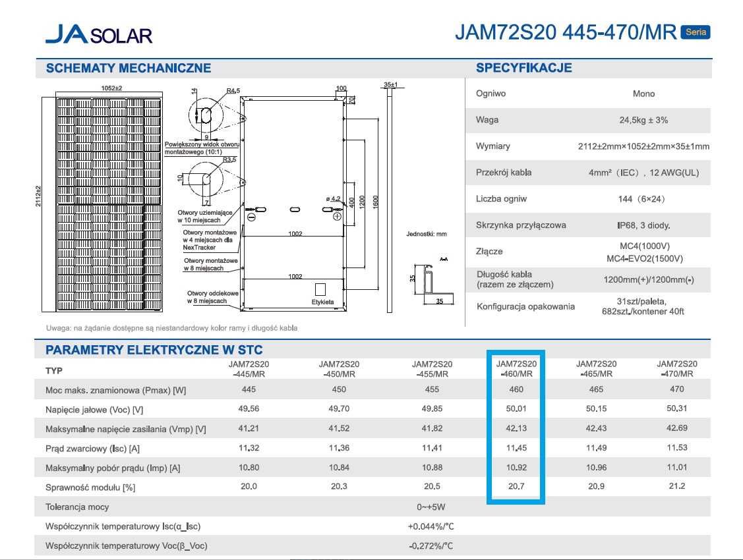
Task: Click the Voc value "50.31"
Action: 676,408
